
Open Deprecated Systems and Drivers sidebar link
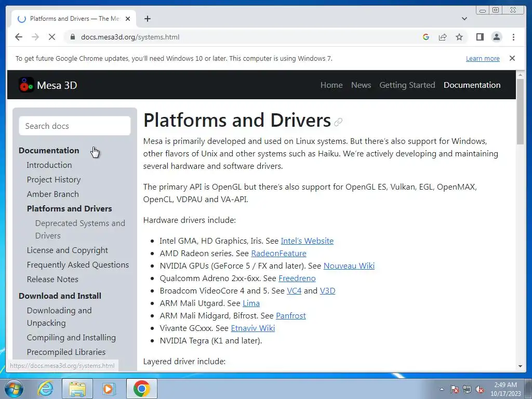[80, 229]
